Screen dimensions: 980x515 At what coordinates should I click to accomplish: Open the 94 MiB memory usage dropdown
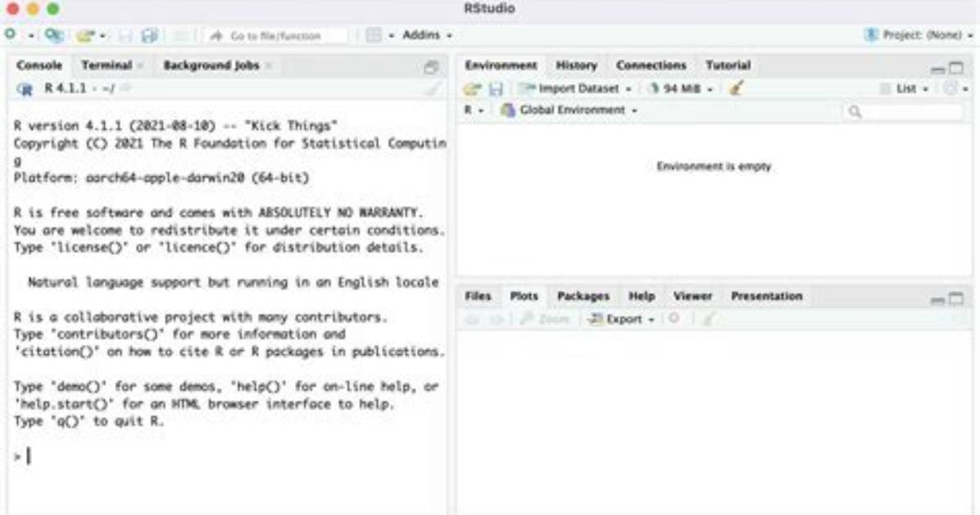[x=681, y=89]
